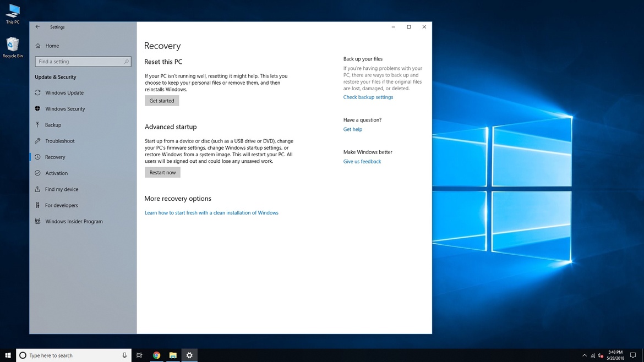Open Check backup settings link
The image size is (644, 362).
tap(368, 97)
